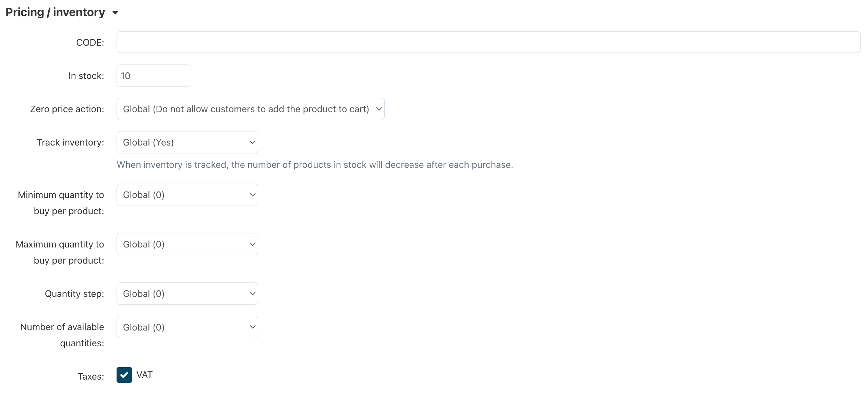Focus the In stock quantity field
The image size is (868, 405).
[x=154, y=76]
